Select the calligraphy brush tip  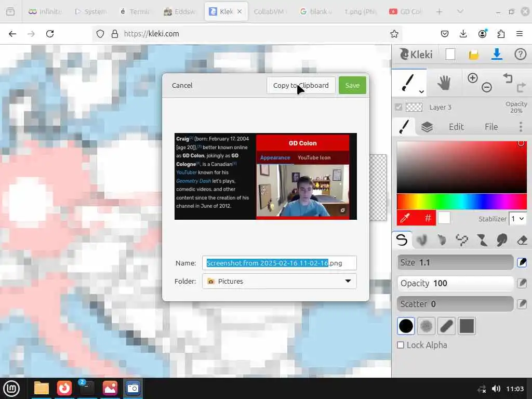coord(446,326)
